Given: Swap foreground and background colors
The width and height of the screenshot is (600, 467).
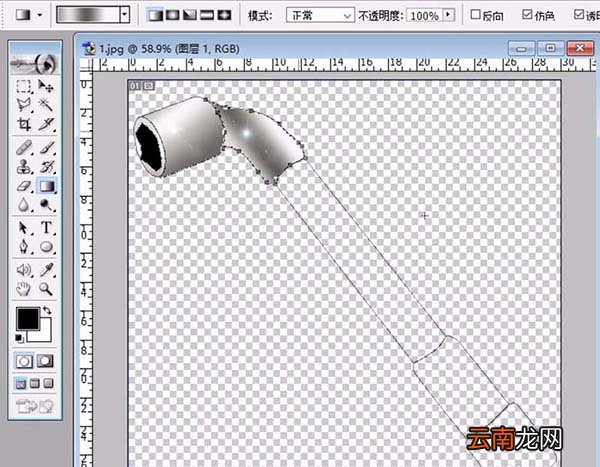Looking at the screenshot, I should click(x=47, y=309).
